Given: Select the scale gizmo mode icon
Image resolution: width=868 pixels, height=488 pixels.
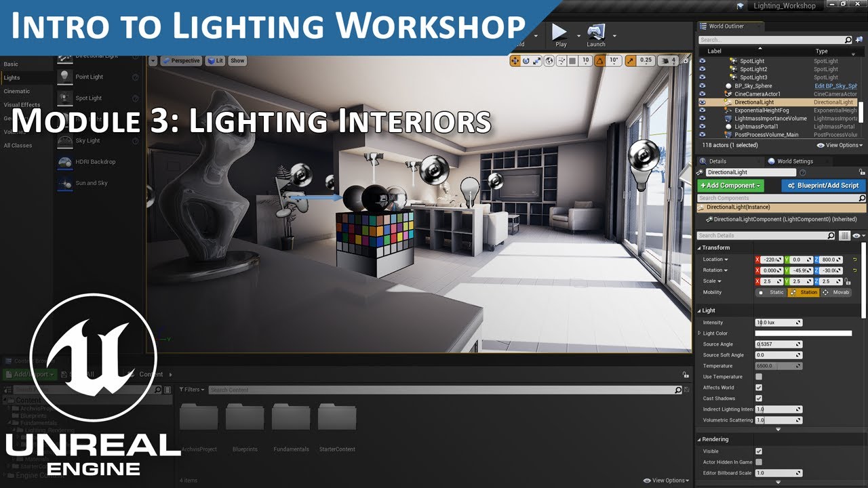Looking at the screenshot, I should pos(537,60).
